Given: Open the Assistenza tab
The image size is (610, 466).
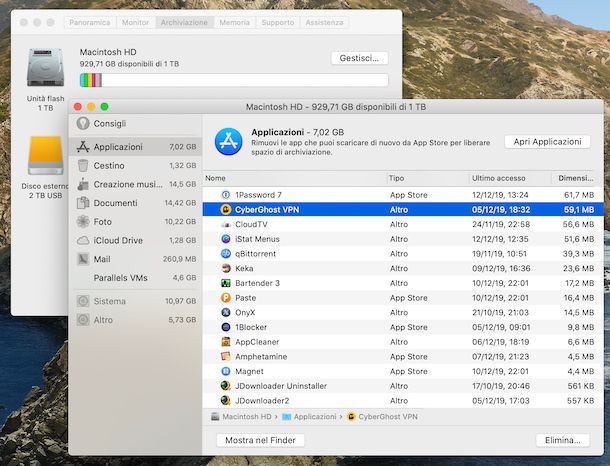Looking at the screenshot, I should 324,23.
